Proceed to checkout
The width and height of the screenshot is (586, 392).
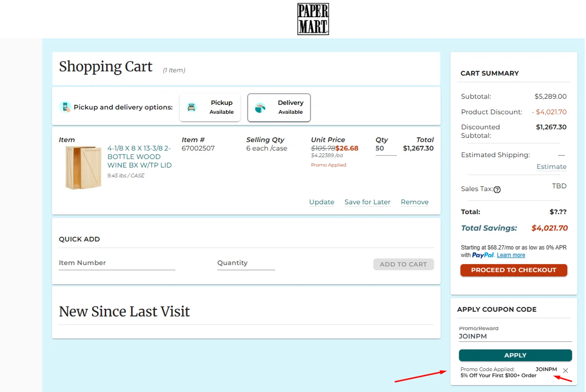514,270
